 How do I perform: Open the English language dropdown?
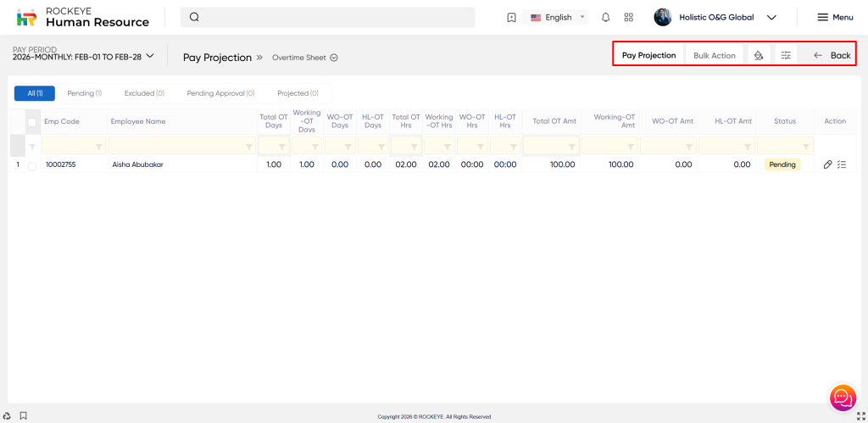(557, 17)
